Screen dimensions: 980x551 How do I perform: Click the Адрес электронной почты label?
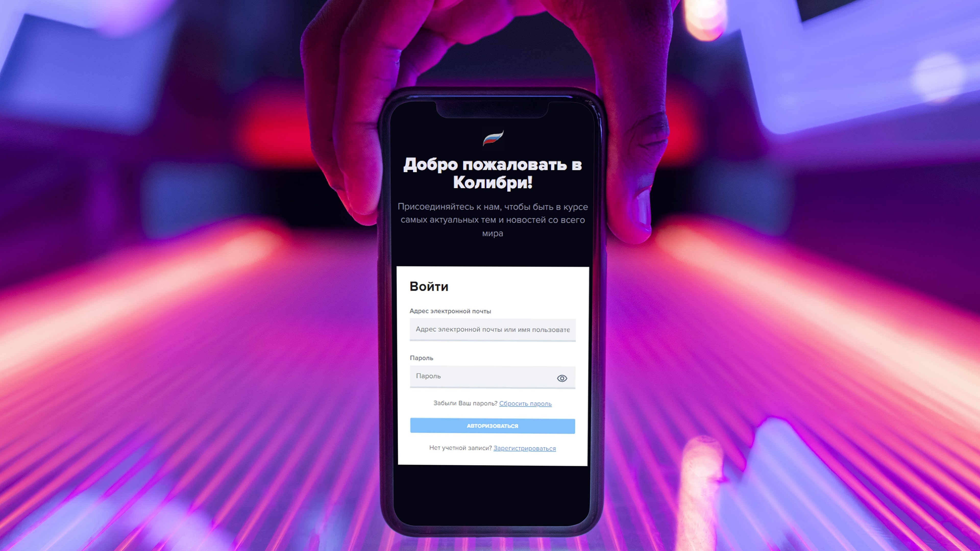pos(450,311)
